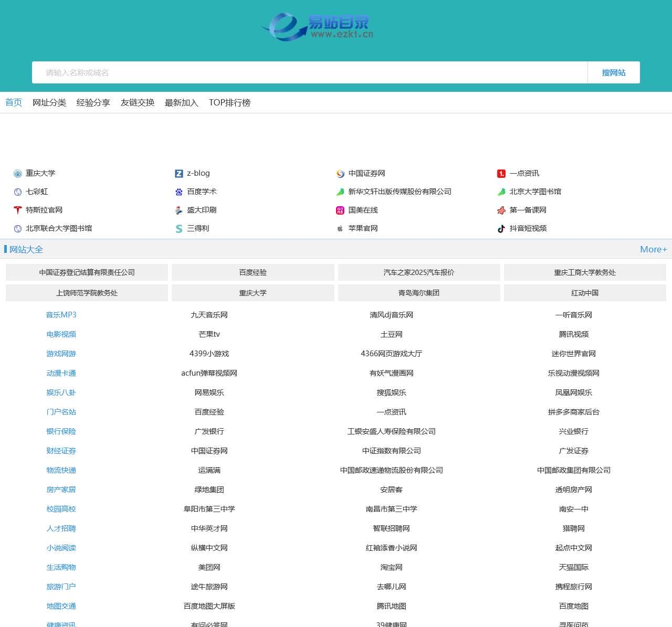
Task: Click the 搜网站 search button
Action: point(614,72)
